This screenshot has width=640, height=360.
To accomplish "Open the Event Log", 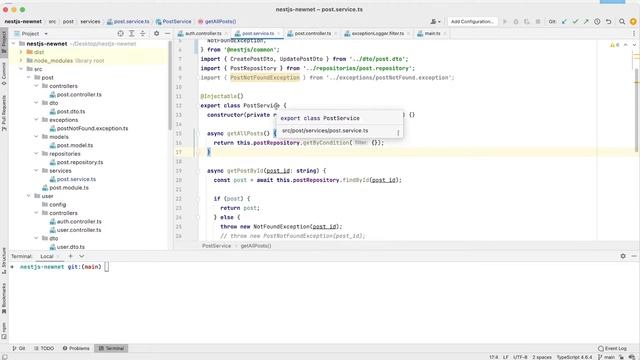I will 612,348.
